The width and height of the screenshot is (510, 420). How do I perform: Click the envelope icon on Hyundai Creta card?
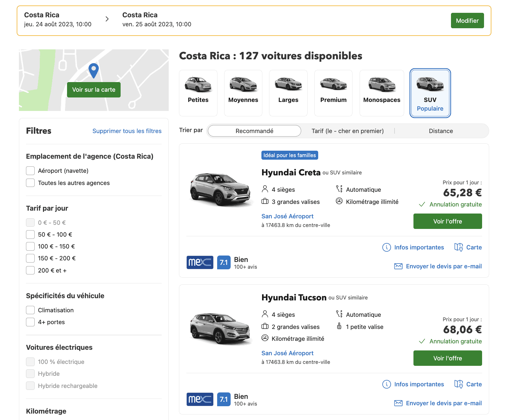[x=398, y=266]
